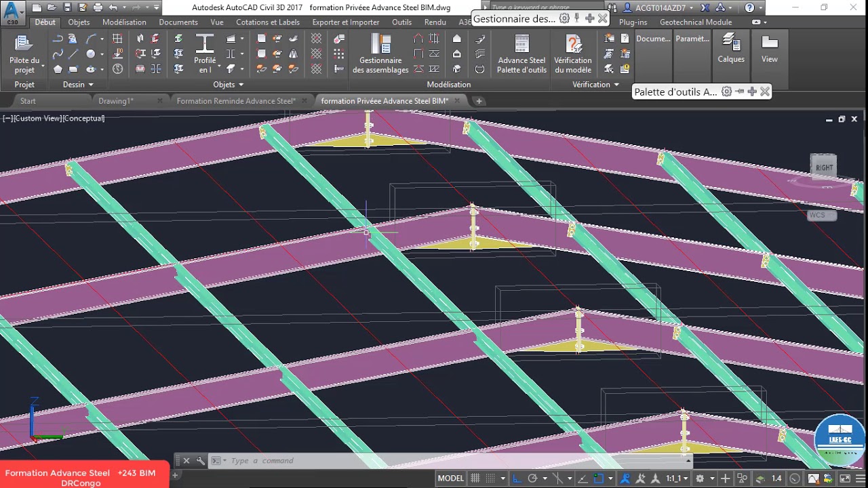Click the MODEL space button

pyautogui.click(x=451, y=478)
